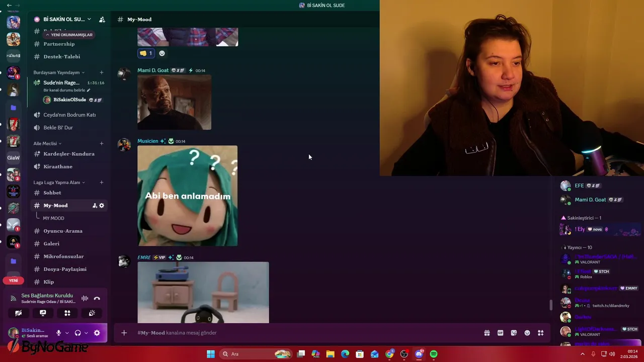Viewport: 644px width, 362px height.
Task: Open the emoji picker
Action: tap(527, 333)
